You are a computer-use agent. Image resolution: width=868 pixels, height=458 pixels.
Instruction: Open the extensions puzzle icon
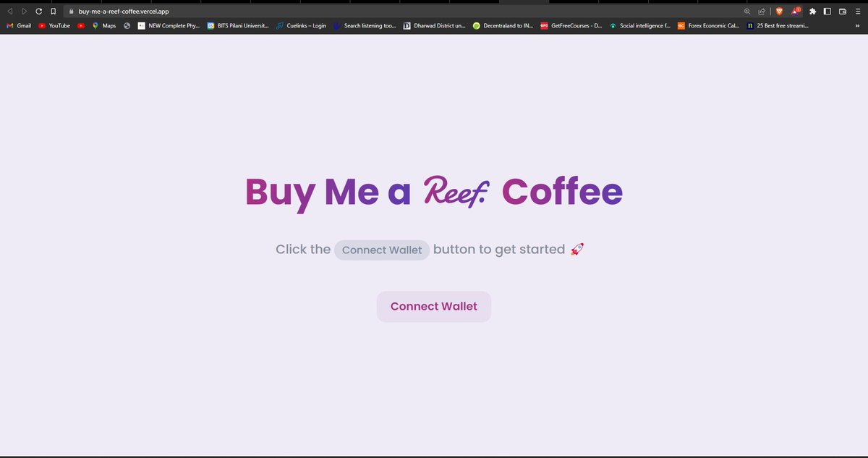[x=813, y=12]
